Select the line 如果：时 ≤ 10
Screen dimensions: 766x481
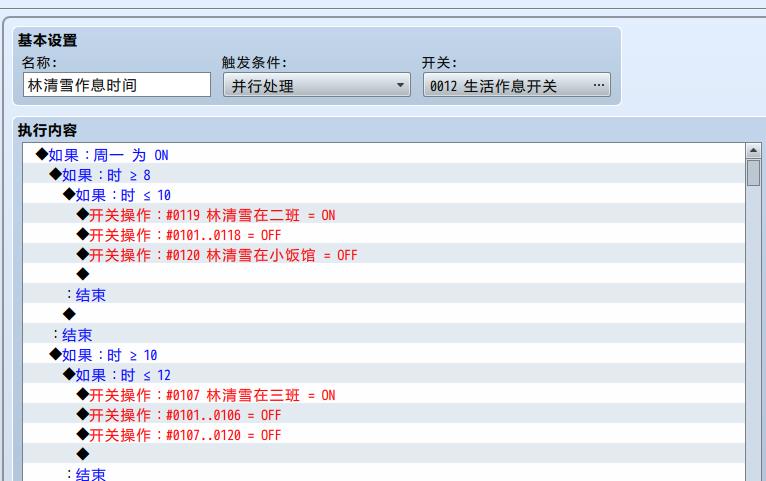[x=383, y=195]
